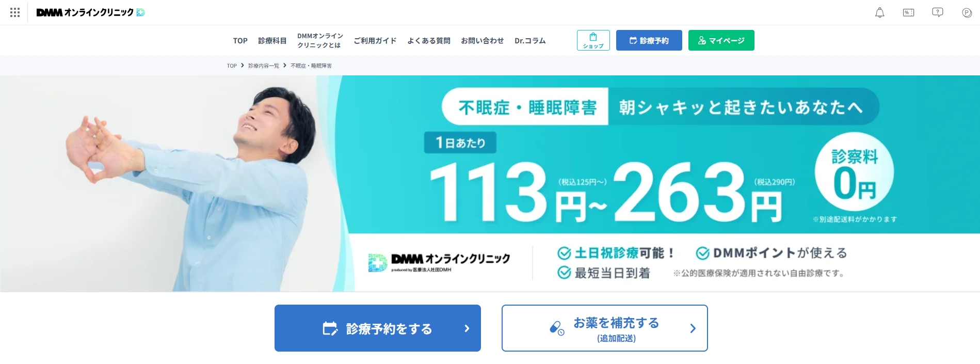
Task: Open the DMM points P icon
Action: [967, 12]
